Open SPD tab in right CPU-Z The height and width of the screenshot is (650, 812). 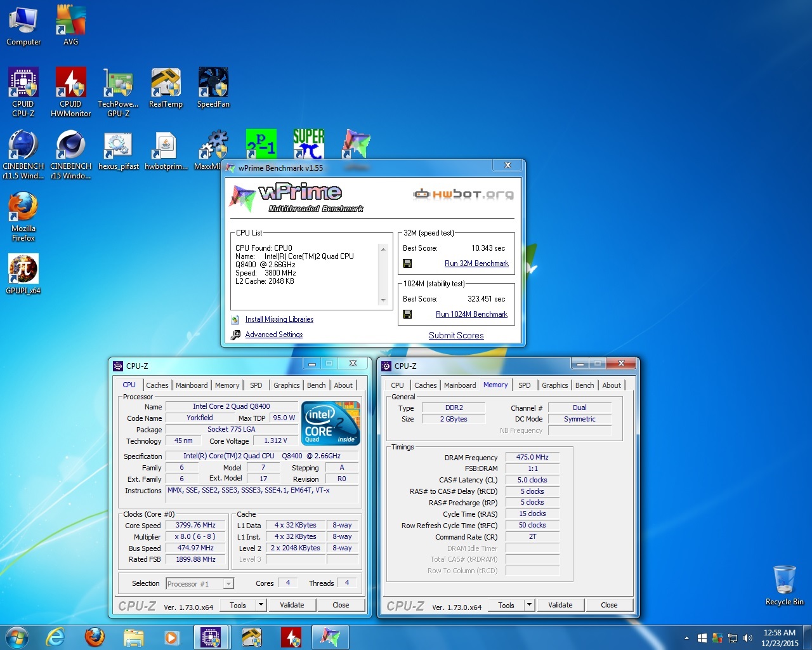point(525,385)
